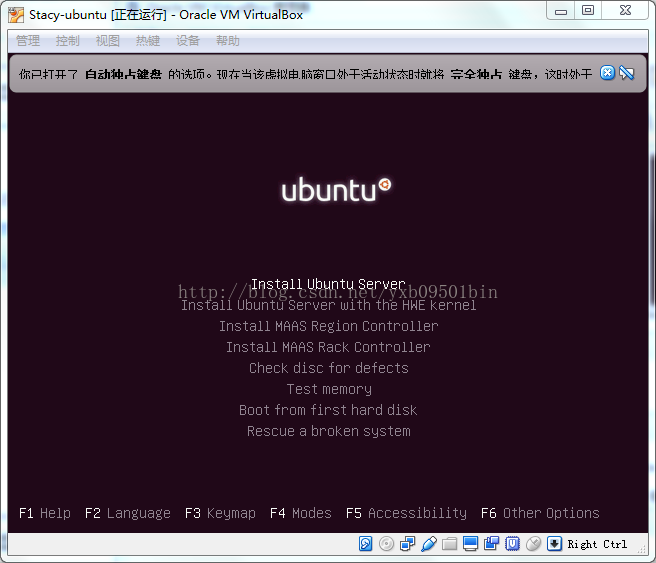Click F6 Other Options

(540, 513)
